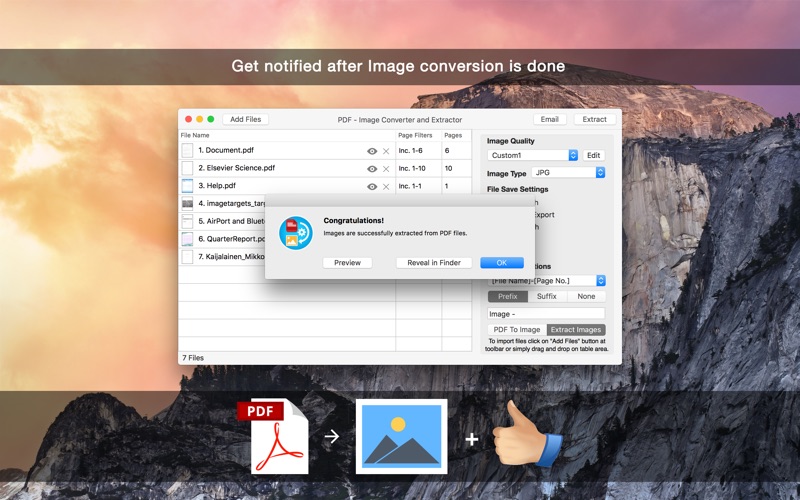The height and width of the screenshot is (500, 800).
Task: Switch to PDF To Image mode
Action: pyautogui.click(x=517, y=330)
